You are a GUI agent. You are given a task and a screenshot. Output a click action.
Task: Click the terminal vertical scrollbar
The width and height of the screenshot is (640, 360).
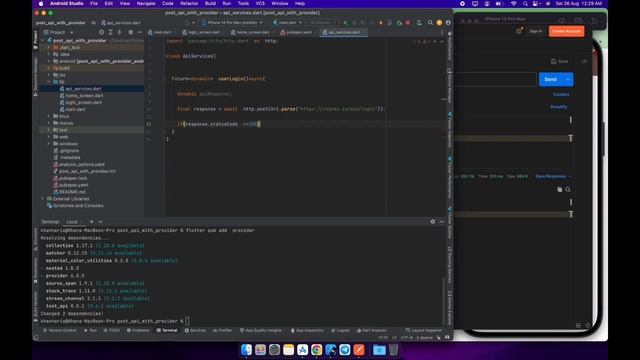[x=443, y=301]
